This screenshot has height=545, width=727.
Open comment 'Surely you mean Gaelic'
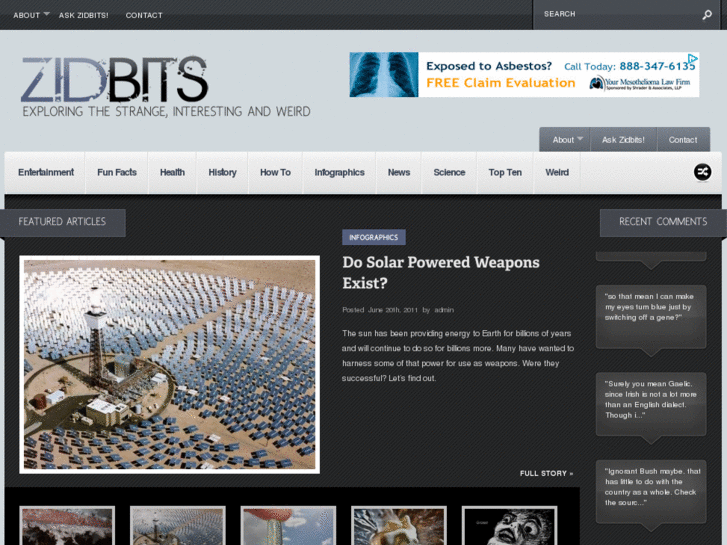pyautogui.click(x=651, y=404)
